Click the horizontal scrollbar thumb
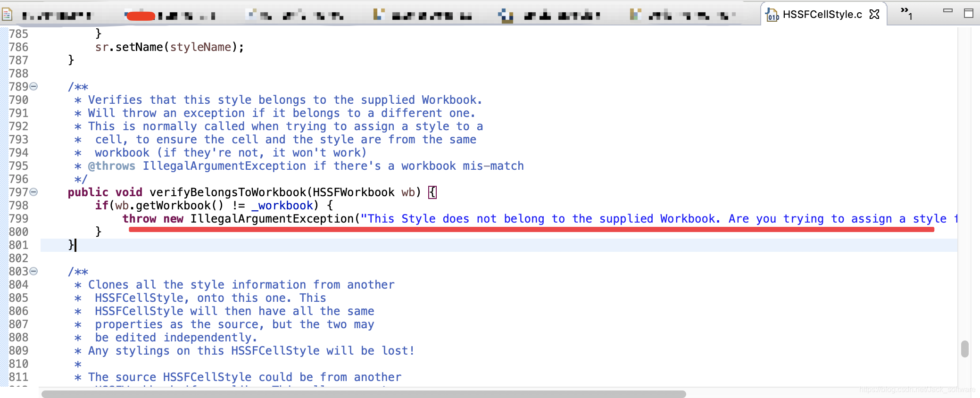 (x=363, y=394)
